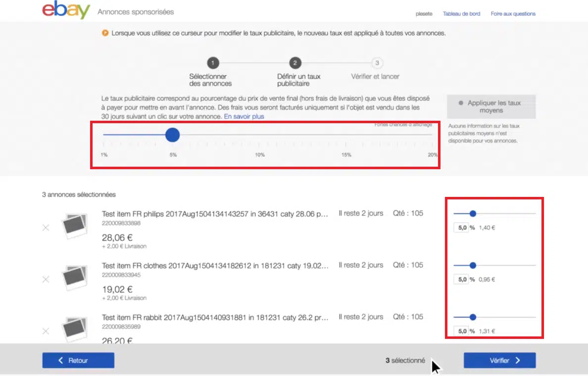
Task: Click the philips item thumbnail image
Action: [x=74, y=226]
